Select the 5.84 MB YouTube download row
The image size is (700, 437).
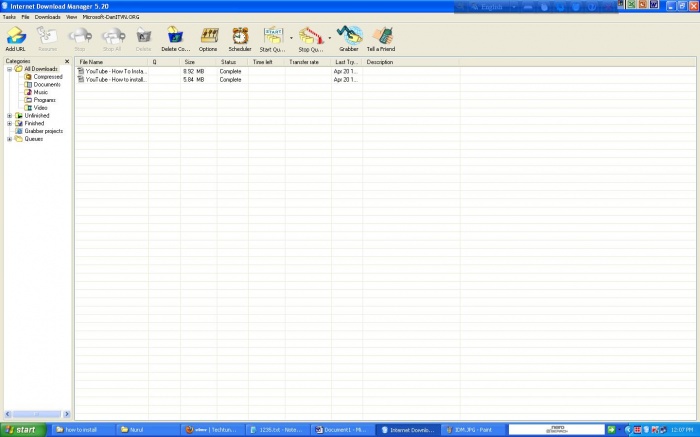click(268, 79)
